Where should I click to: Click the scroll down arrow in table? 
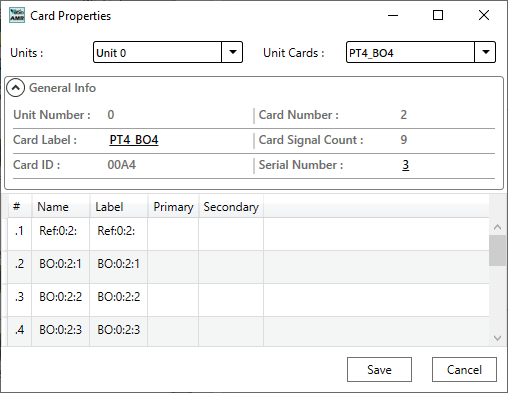[x=497, y=338]
